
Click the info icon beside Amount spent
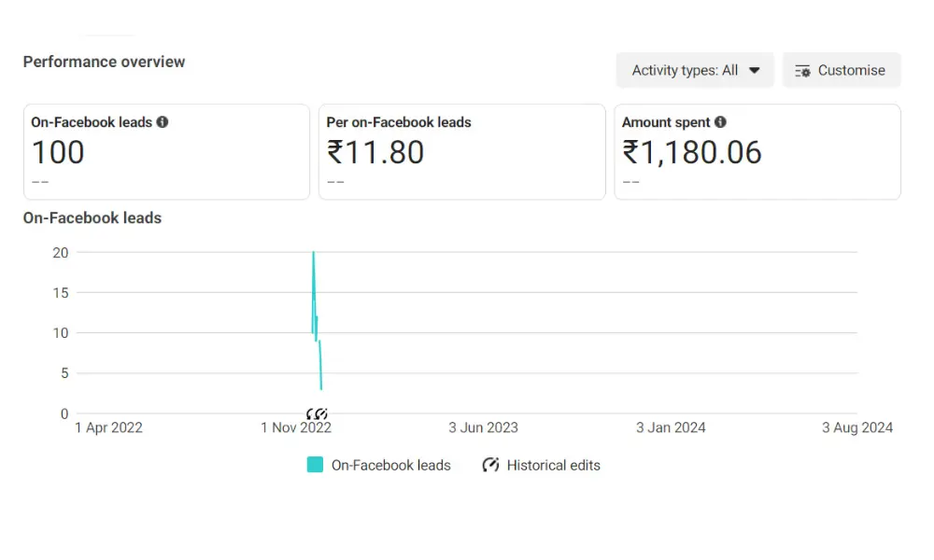[720, 122]
